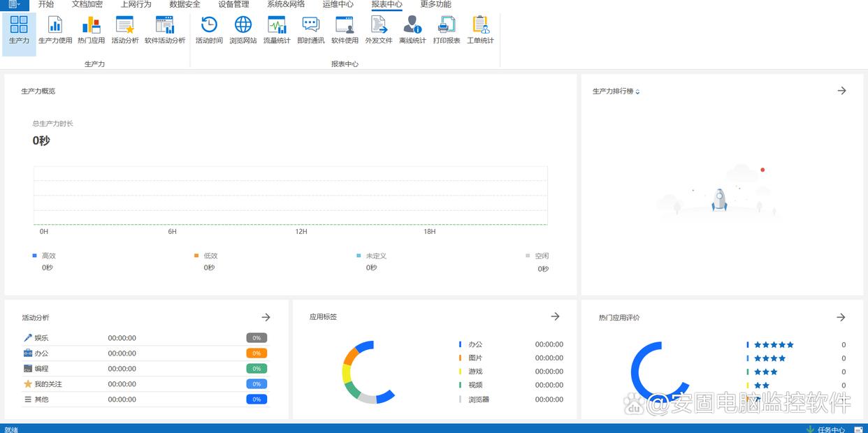Switch to the 文档加密 tab

pyautogui.click(x=87, y=4)
